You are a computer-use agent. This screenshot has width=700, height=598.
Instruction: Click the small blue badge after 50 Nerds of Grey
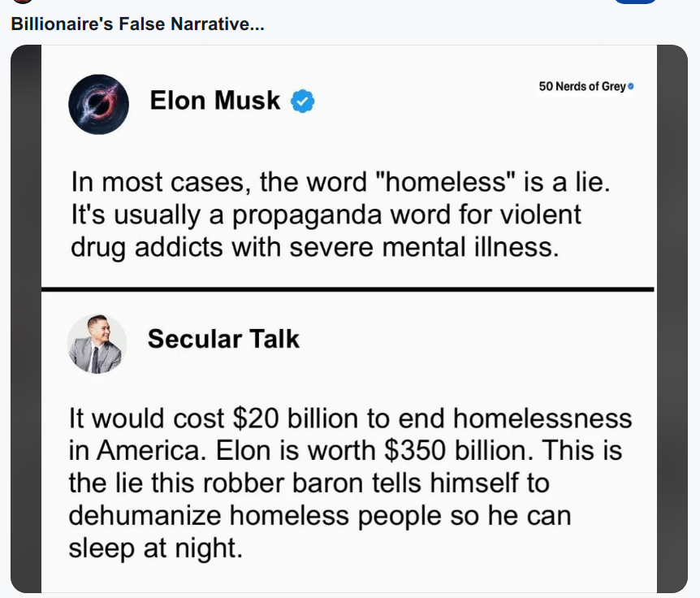pyautogui.click(x=630, y=86)
